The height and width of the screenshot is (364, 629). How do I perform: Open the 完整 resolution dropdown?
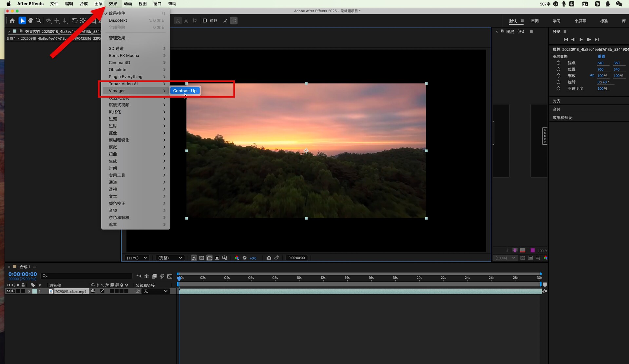170,258
